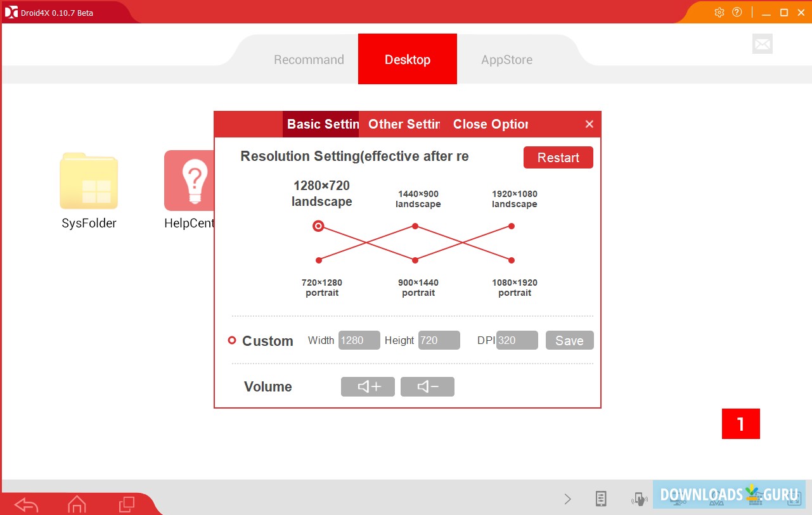Expand the bottom toolbar chevron arrow
Image resolution: width=812 pixels, height=515 pixels.
[568, 499]
